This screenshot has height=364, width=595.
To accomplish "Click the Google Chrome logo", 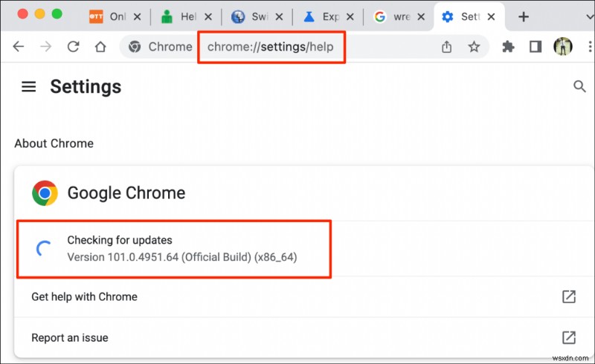I will click(45, 193).
